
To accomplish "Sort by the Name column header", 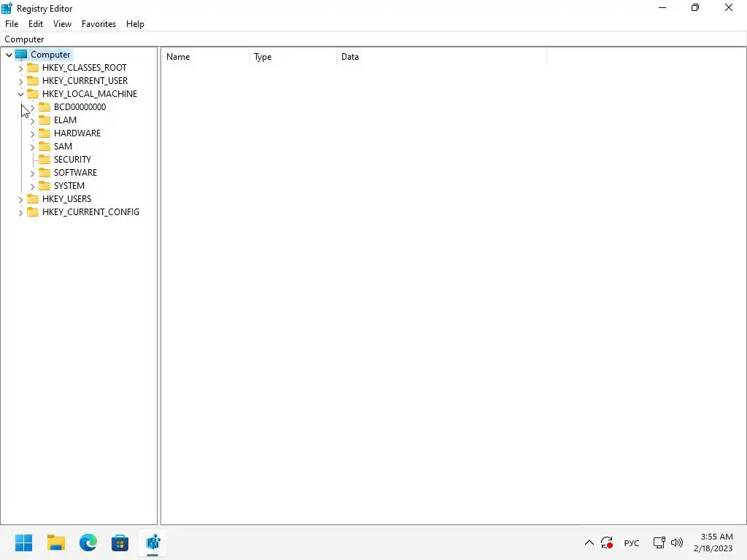I will click(205, 57).
